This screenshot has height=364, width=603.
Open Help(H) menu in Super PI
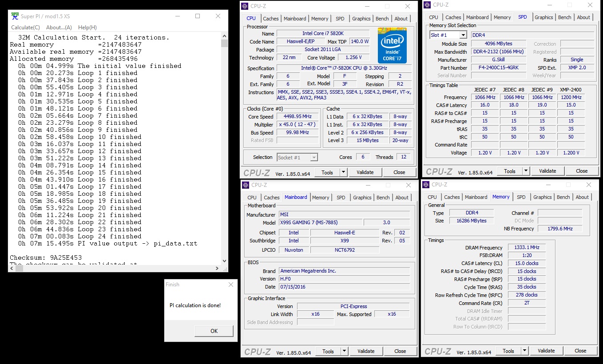(87, 28)
